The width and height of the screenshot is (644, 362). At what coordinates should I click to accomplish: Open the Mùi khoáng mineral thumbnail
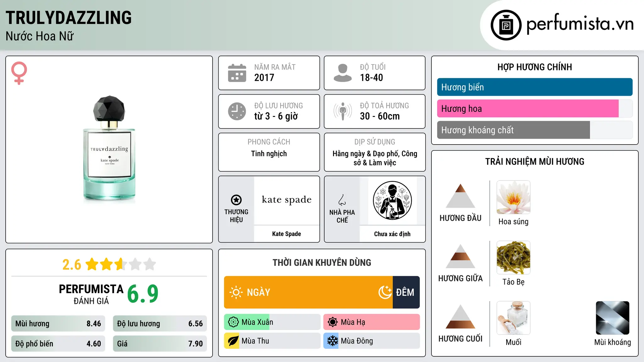(613, 318)
